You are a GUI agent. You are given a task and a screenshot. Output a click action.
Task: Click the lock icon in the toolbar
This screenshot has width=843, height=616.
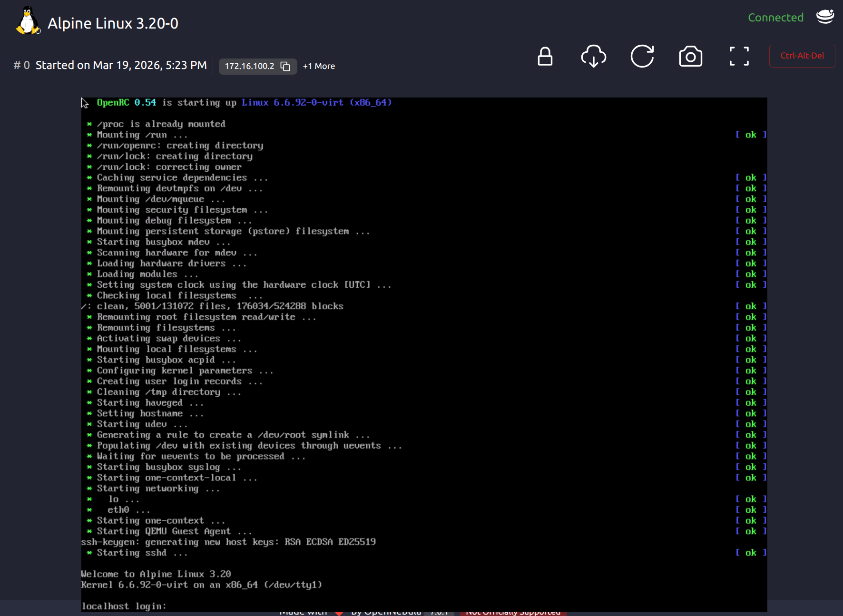click(x=545, y=56)
